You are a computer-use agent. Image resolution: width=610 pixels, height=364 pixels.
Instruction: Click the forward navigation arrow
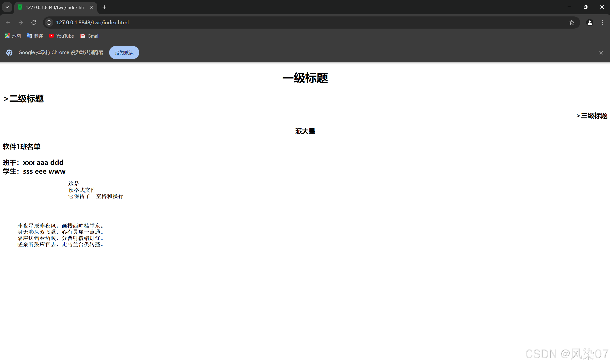[21, 23]
